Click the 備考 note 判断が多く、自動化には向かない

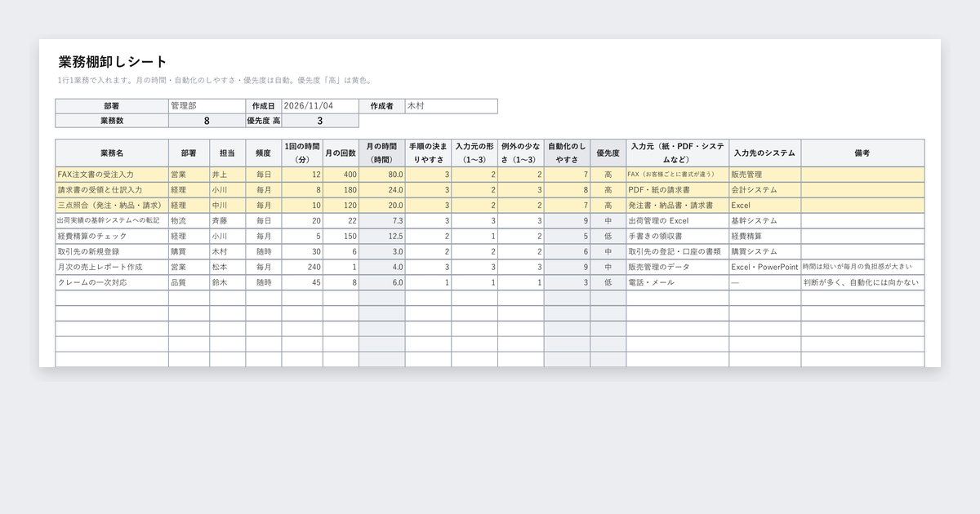pyautogui.click(x=862, y=283)
